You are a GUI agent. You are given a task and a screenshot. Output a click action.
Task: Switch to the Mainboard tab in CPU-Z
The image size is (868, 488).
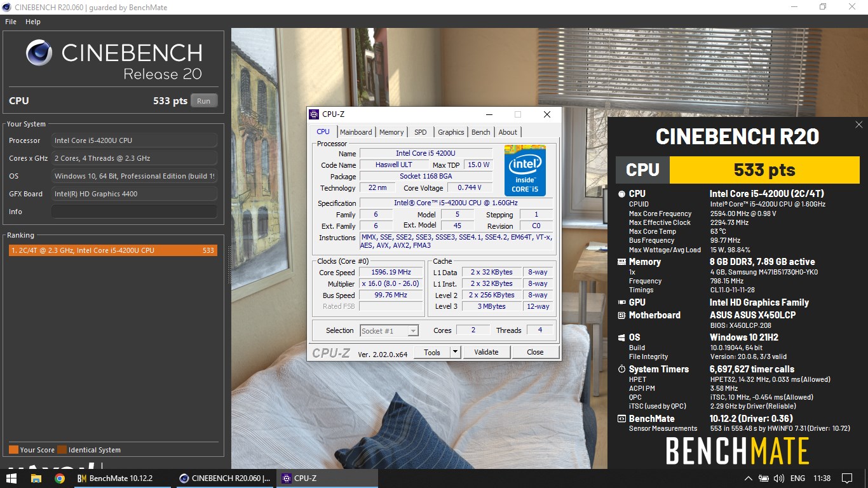point(356,132)
